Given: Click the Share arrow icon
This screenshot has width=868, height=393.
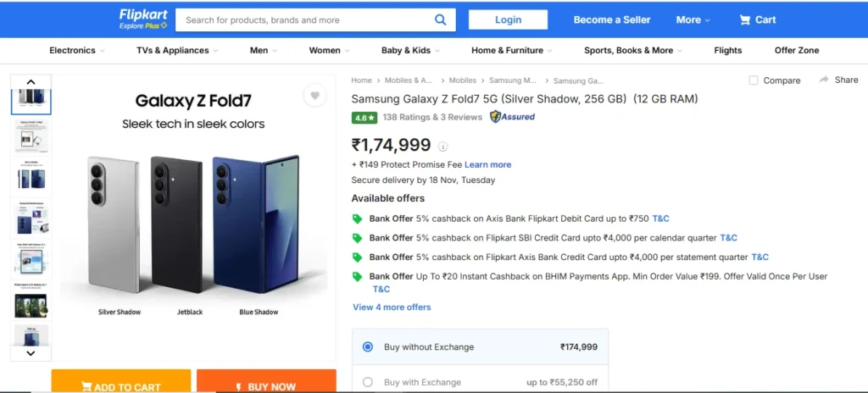Looking at the screenshot, I should pyautogui.click(x=824, y=80).
